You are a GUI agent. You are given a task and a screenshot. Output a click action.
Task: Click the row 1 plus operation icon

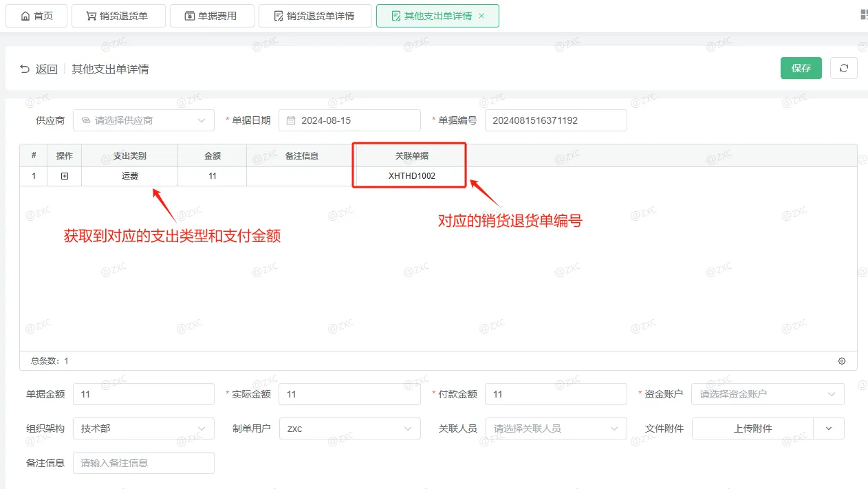point(65,176)
